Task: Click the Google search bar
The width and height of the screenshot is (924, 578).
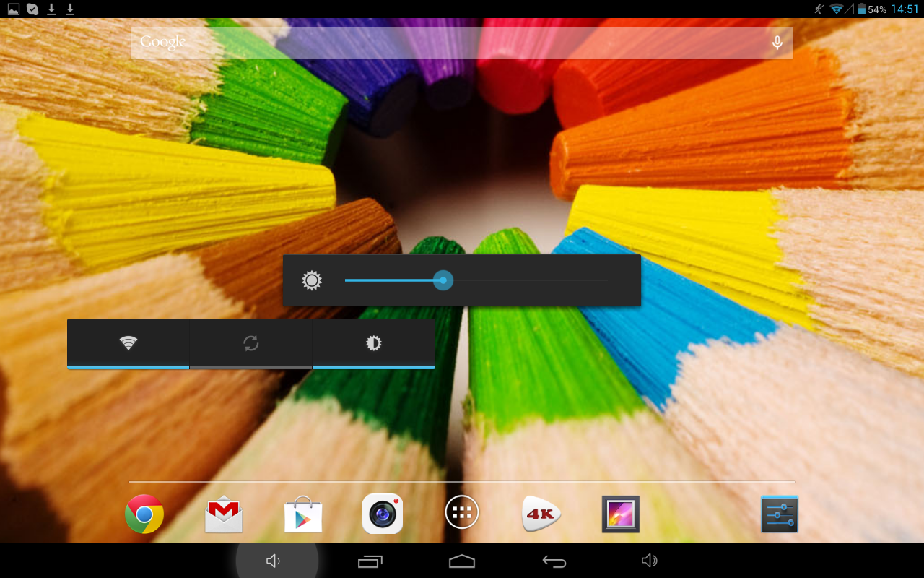Action: coord(462,43)
